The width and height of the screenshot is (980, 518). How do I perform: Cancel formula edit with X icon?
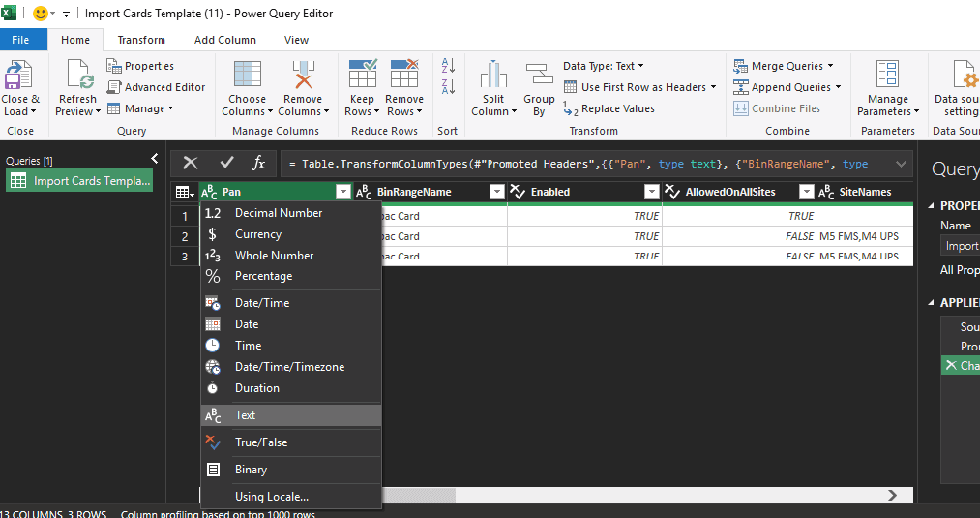pos(191,163)
